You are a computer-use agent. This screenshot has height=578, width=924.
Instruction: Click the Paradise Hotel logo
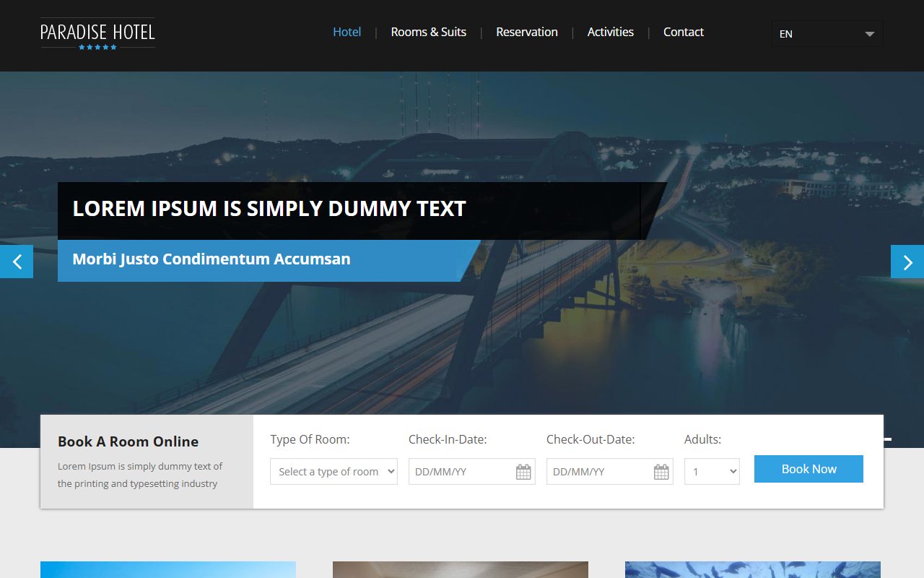pos(97,34)
